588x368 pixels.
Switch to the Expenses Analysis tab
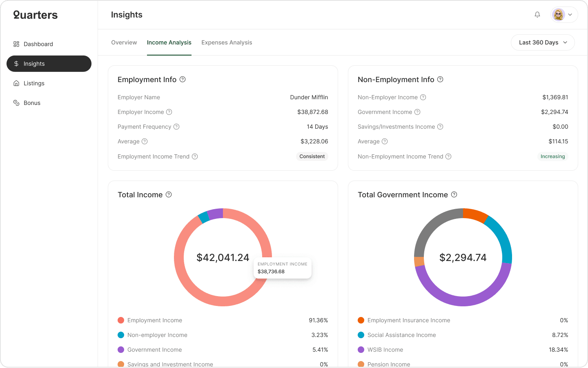tap(227, 42)
